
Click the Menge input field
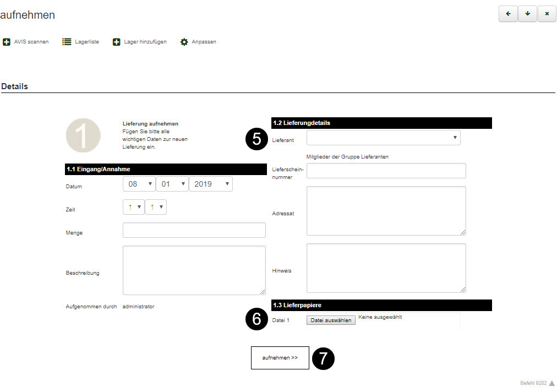pos(194,230)
